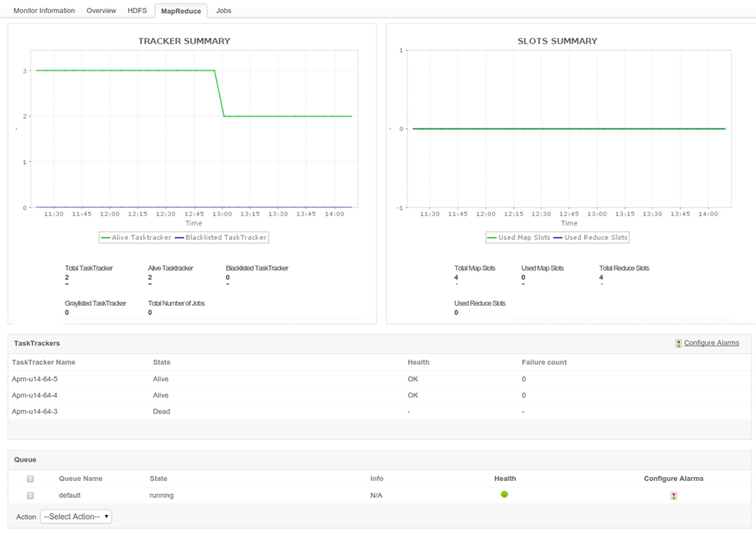Click the Total Number of Jobs label
Image resolution: width=756 pixels, height=535 pixels.
click(177, 303)
